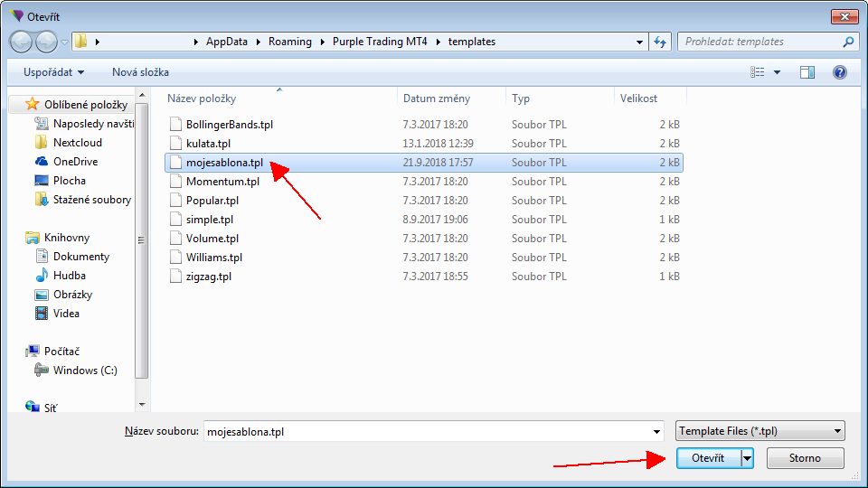This screenshot has width=868, height=488.
Task: Click AppData in the address path
Action: (226, 42)
